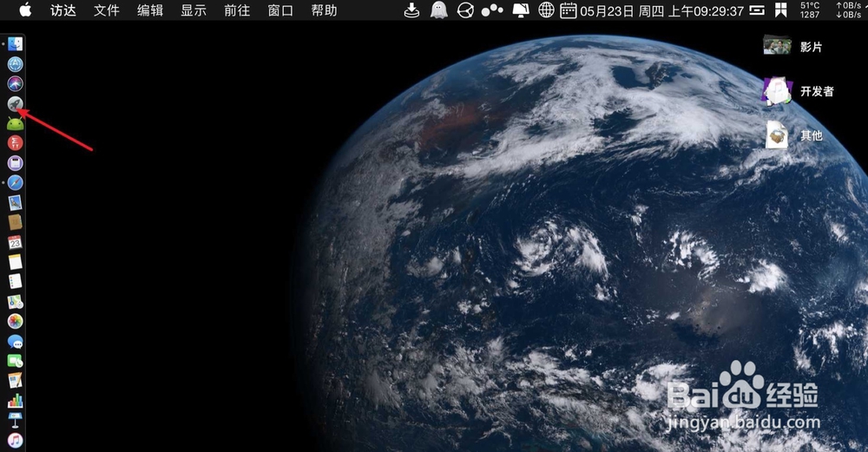Select the 其他 desktop folder
Screen dimensions: 868x452
coord(794,135)
